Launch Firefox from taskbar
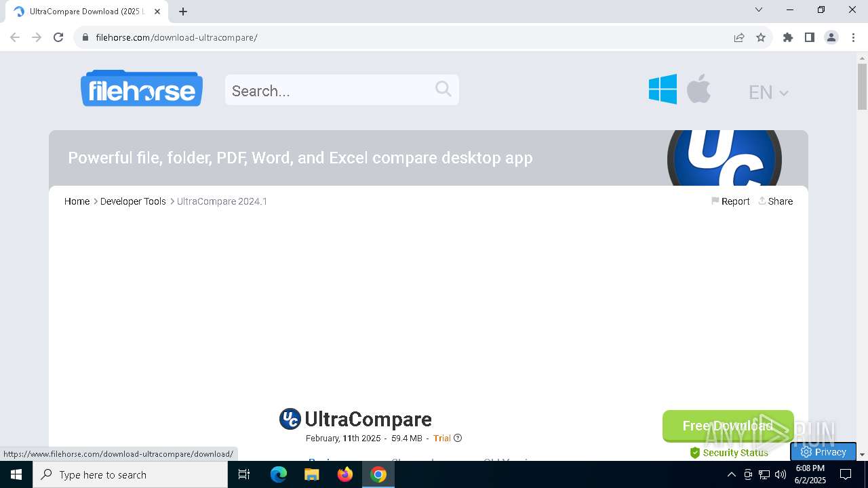Viewport: 868px width, 488px height. 345,474
